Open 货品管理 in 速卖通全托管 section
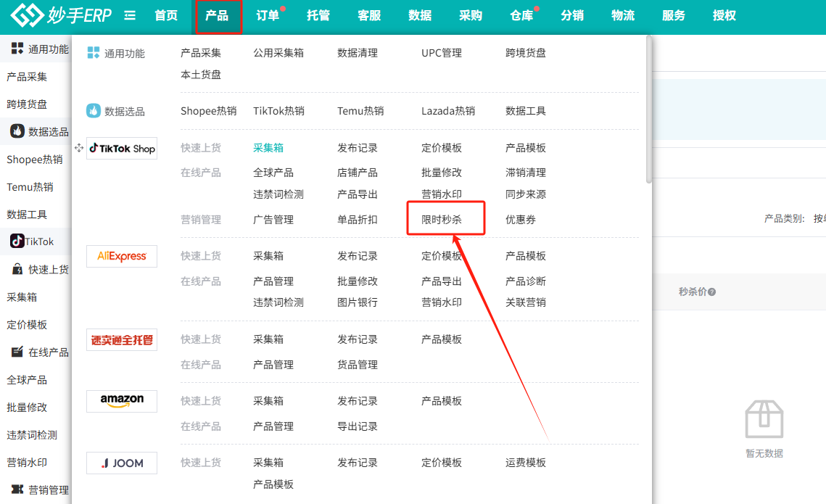The image size is (826, 504). click(358, 365)
